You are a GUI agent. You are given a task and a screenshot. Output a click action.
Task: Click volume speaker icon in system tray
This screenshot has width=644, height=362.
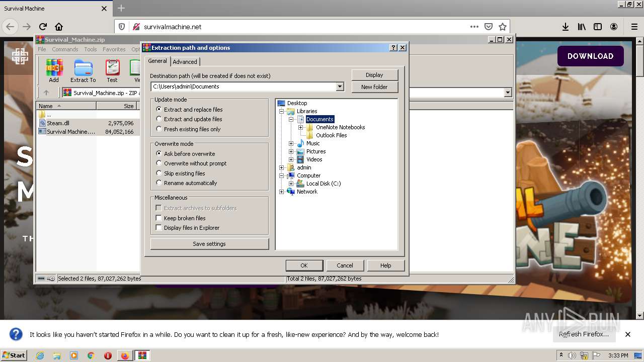572,355
